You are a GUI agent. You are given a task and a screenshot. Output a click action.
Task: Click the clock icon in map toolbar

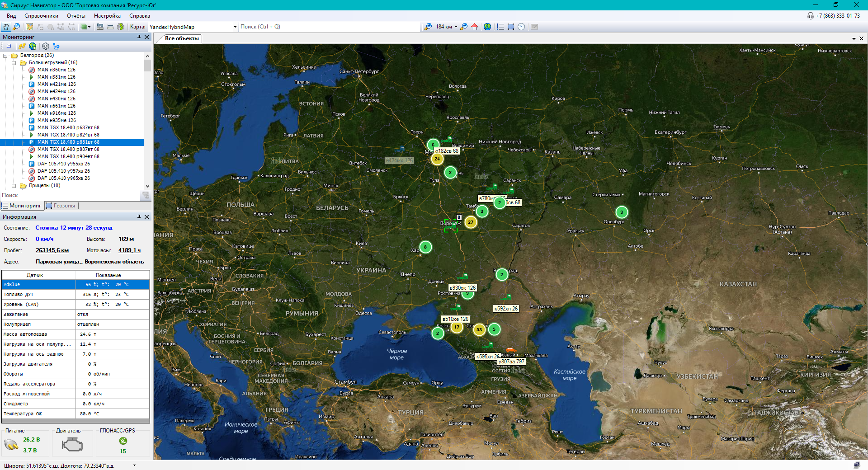tap(521, 27)
